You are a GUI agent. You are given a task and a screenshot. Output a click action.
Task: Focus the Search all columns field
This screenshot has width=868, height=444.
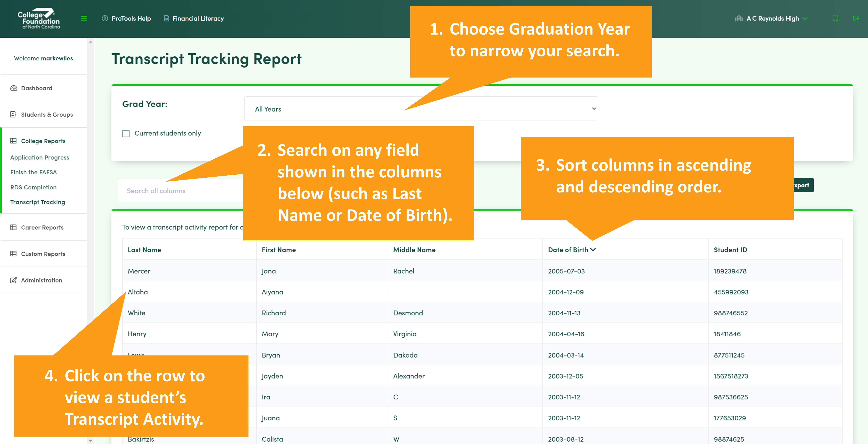point(181,191)
